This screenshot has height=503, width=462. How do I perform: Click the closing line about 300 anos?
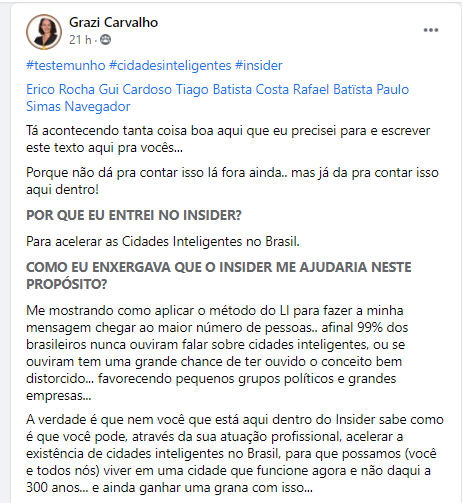169,488
